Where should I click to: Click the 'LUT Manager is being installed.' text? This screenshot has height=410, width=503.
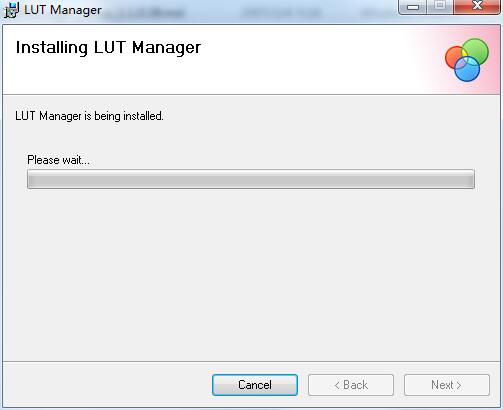pos(89,116)
